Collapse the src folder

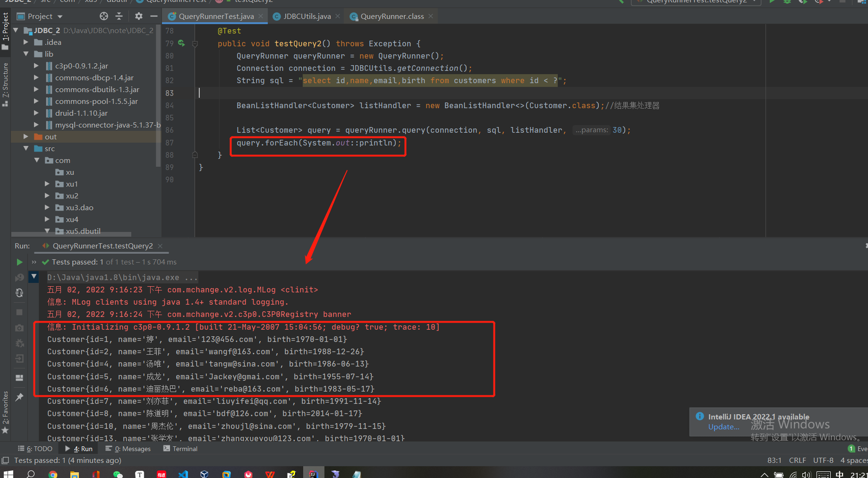click(x=26, y=148)
